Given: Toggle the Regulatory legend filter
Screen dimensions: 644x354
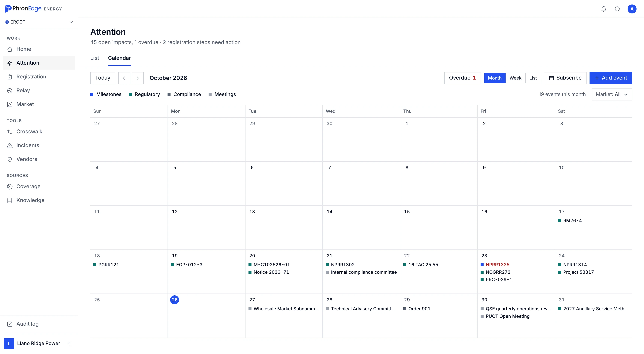Looking at the screenshot, I should click(144, 94).
